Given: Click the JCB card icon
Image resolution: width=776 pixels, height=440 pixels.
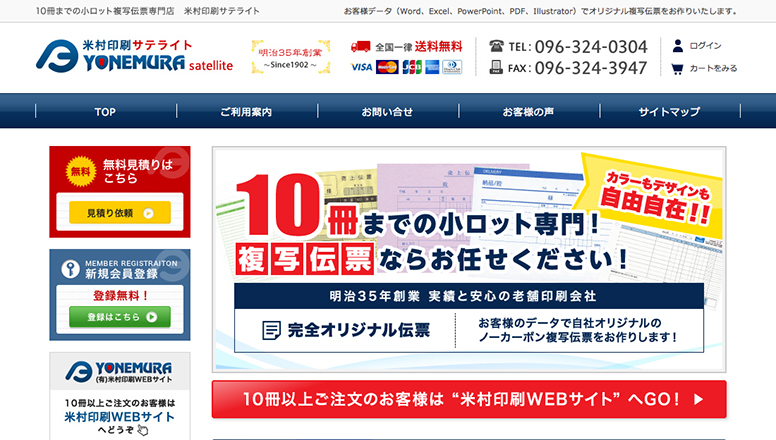Looking at the screenshot, I should pyautogui.click(x=411, y=67).
